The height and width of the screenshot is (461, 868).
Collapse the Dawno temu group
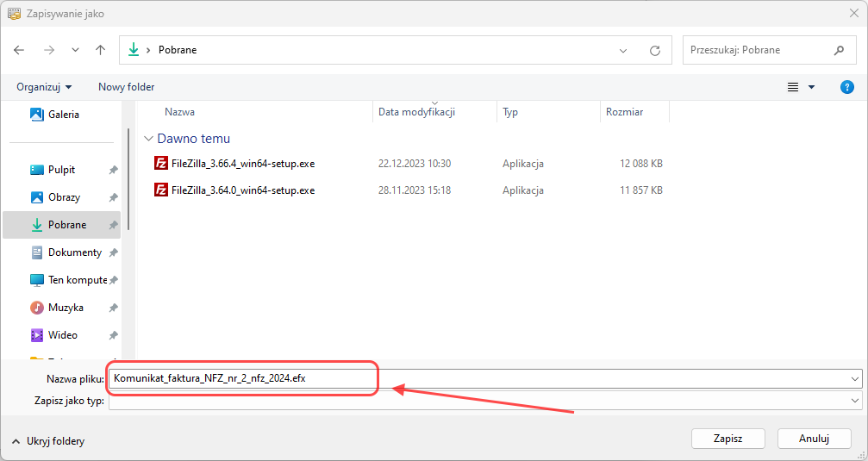149,139
